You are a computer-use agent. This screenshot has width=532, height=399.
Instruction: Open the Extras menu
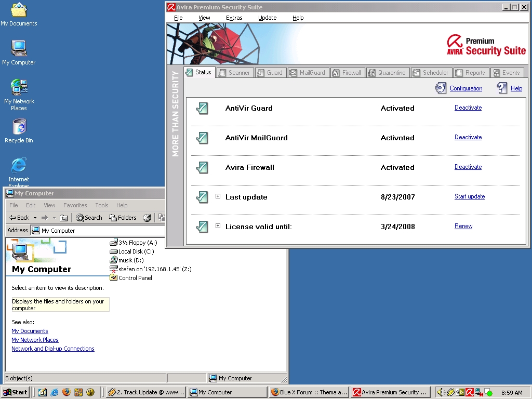click(234, 18)
